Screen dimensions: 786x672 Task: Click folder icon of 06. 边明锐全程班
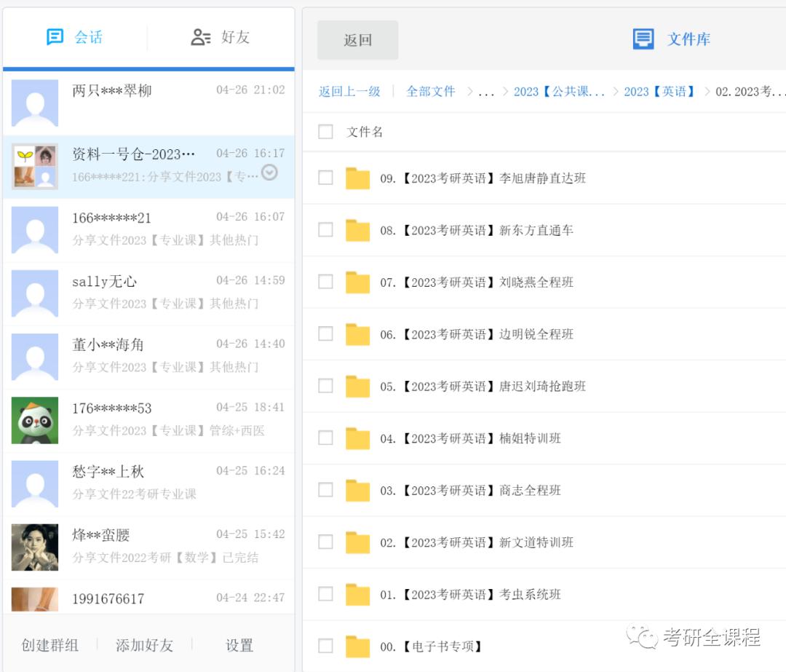pos(357,334)
